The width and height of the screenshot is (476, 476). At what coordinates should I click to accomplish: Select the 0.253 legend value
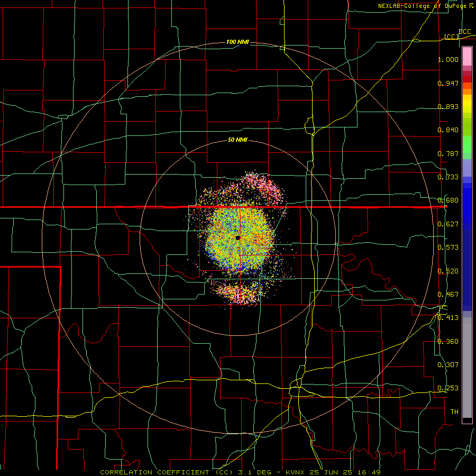(x=448, y=388)
